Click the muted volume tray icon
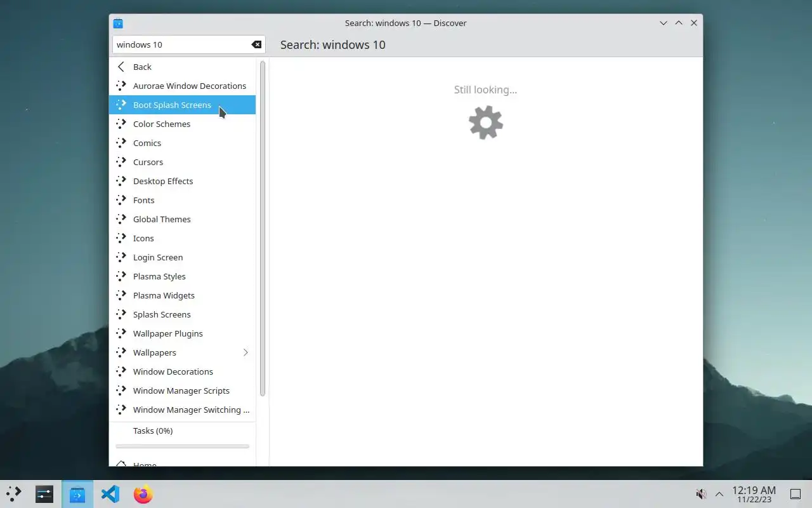Viewport: 812px width, 508px height. point(701,494)
